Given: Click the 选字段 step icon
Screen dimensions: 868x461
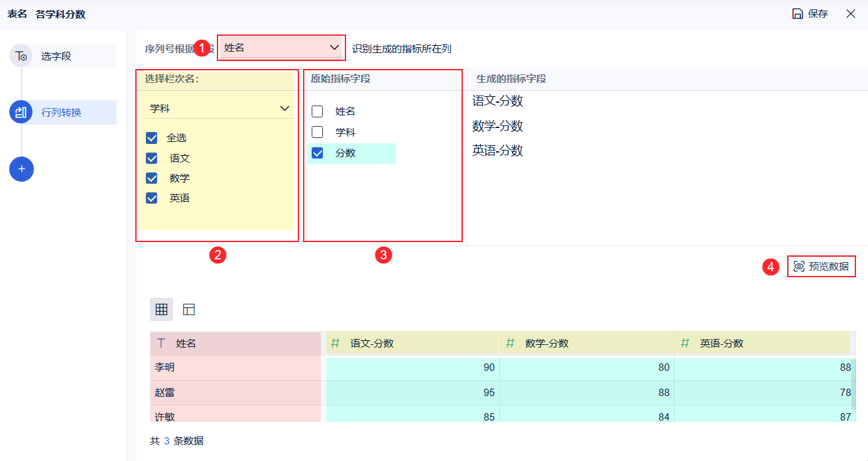Looking at the screenshot, I should click(x=21, y=56).
